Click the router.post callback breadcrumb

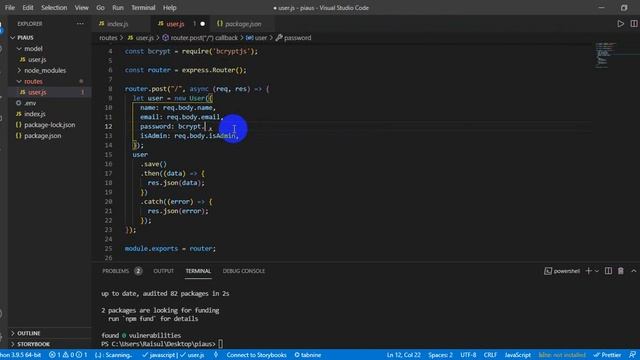point(200,38)
